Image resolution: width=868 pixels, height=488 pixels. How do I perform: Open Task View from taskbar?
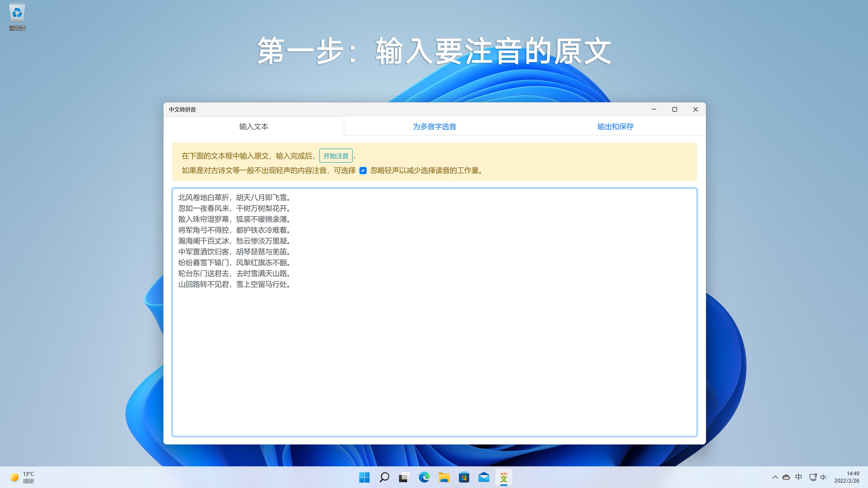[x=404, y=477]
